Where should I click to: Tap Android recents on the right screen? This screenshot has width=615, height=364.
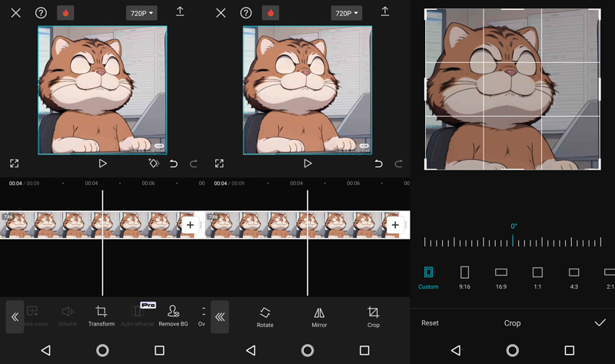pos(570,350)
